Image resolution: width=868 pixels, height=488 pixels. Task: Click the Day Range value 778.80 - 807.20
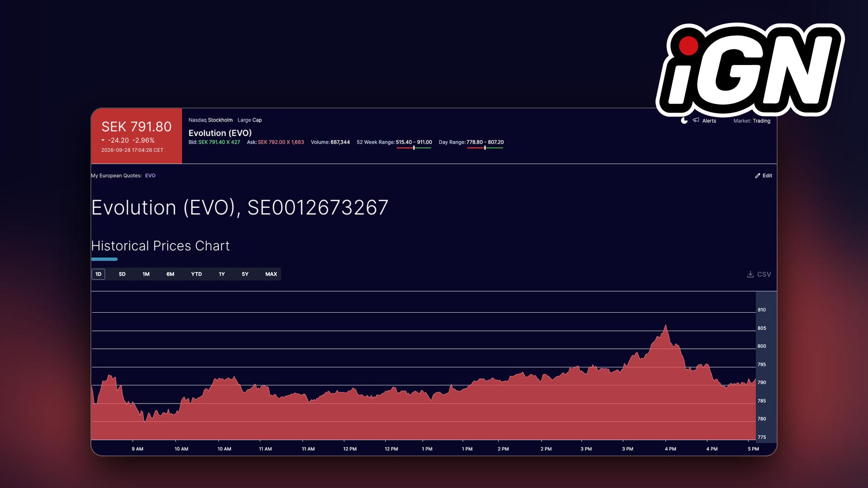click(485, 142)
